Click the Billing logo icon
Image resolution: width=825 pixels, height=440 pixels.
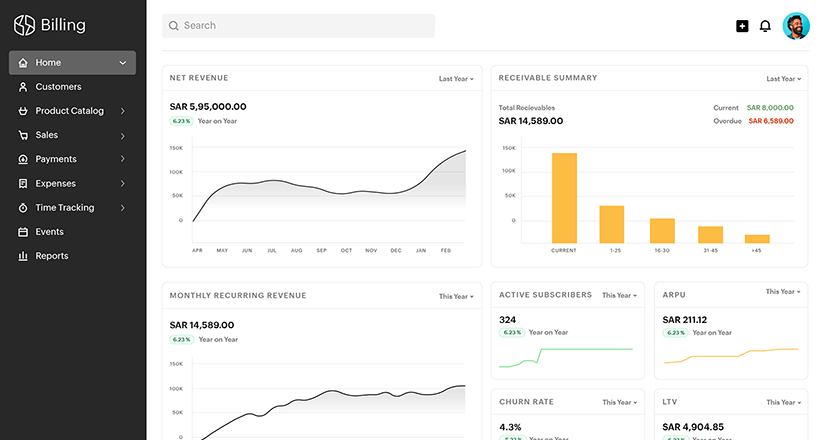coord(24,25)
